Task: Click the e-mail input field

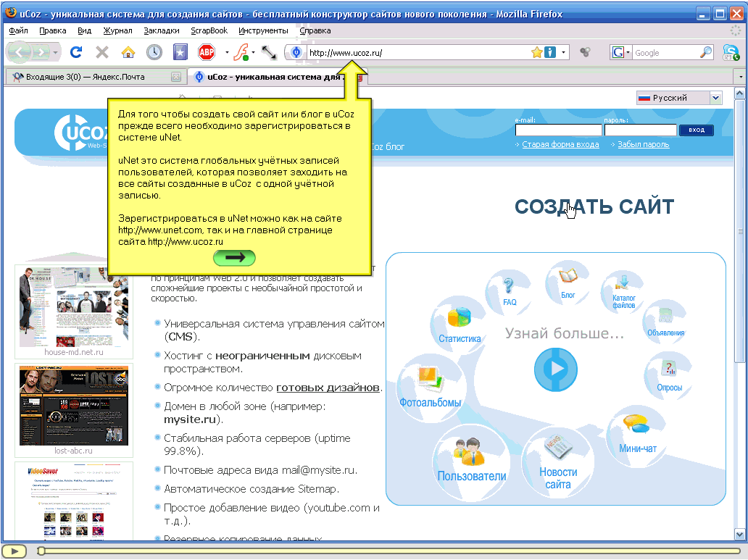Action: click(558, 130)
